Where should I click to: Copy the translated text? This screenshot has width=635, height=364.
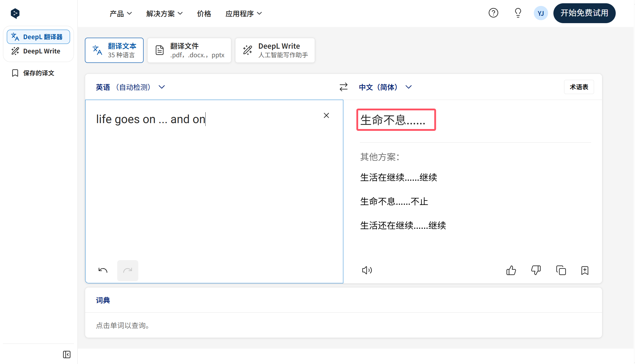click(561, 270)
